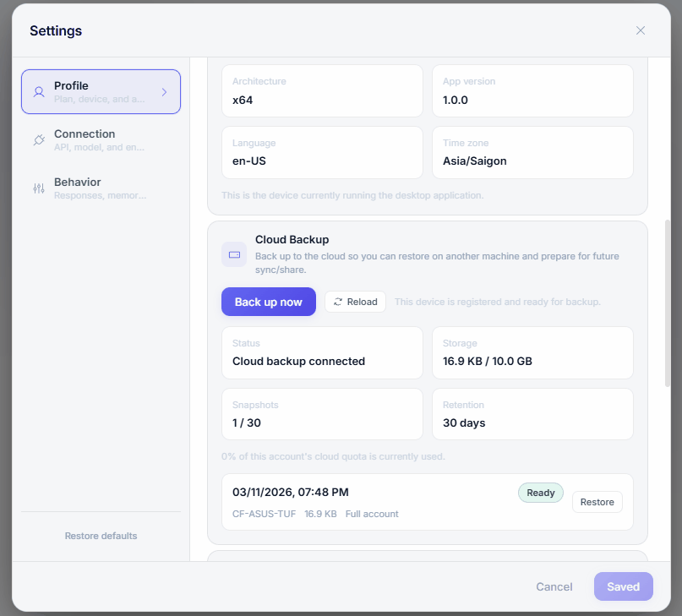Select the Profile person icon
Screen dimensions: 682x616
click(38, 91)
